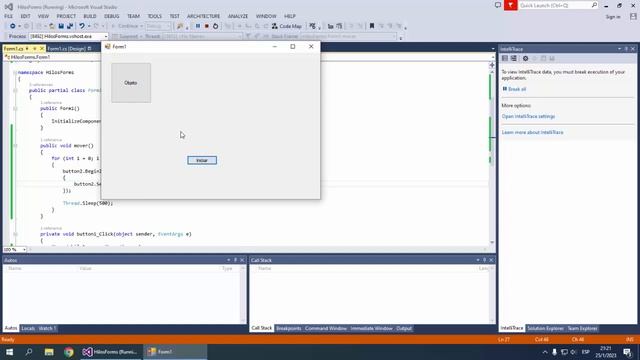The width and height of the screenshot is (640, 360).
Task: Click the ESP language indicator in the tray
Action: (586, 352)
